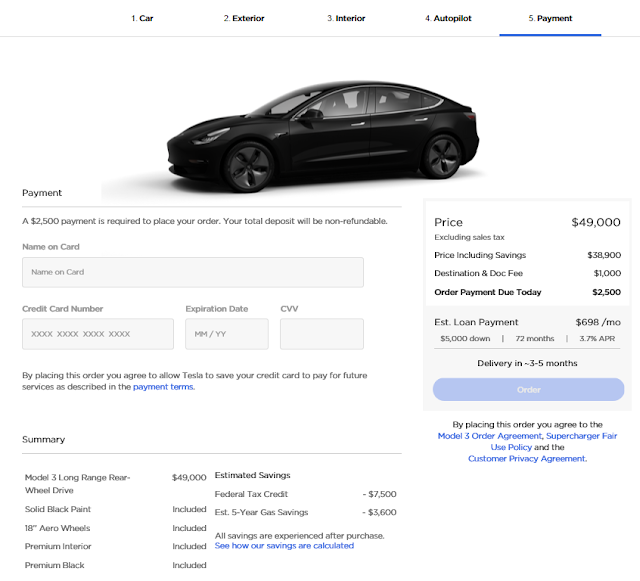Viewport: 640px width, 581px height.
Task: Focus the CVV input box
Action: click(x=322, y=334)
